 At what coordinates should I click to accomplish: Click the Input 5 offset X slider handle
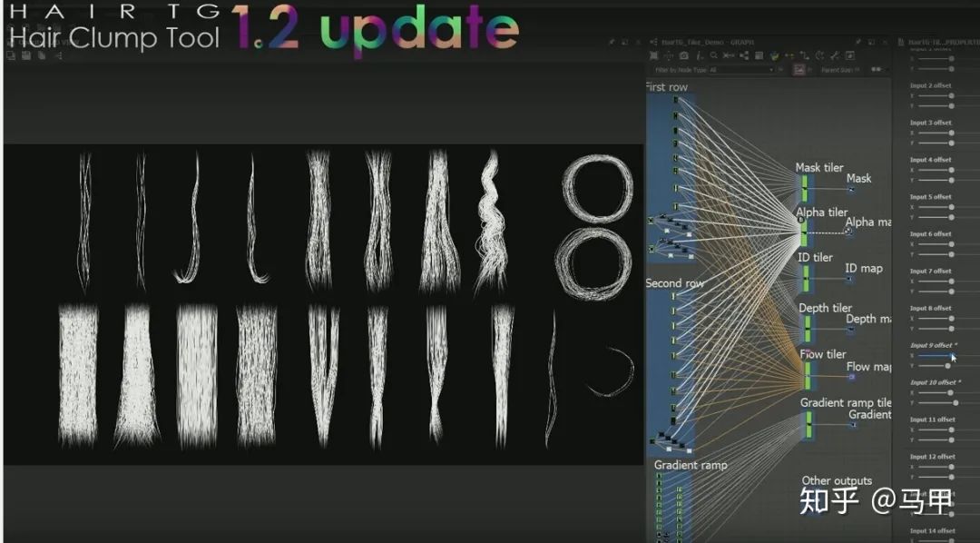(951, 207)
